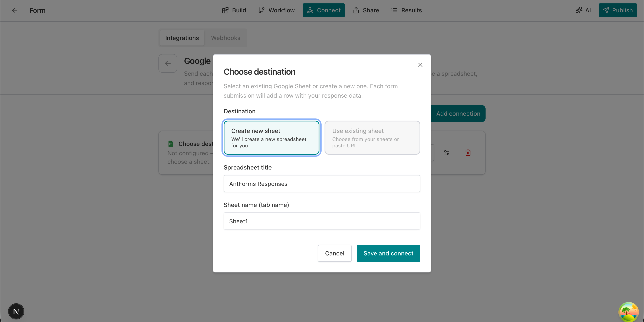Switch to the Integrations tab

(182, 38)
